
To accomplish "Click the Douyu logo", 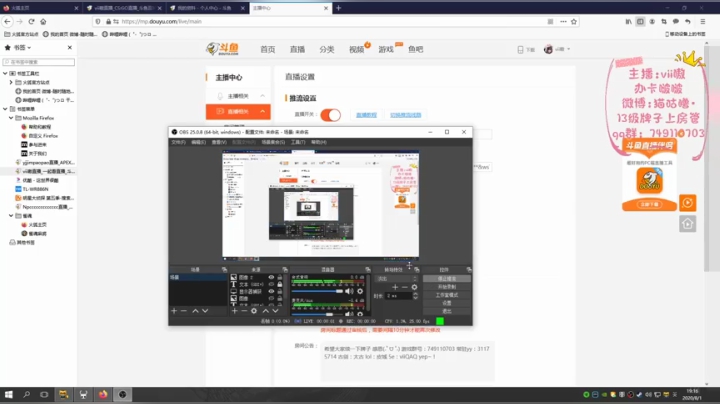I will coord(223,49).
